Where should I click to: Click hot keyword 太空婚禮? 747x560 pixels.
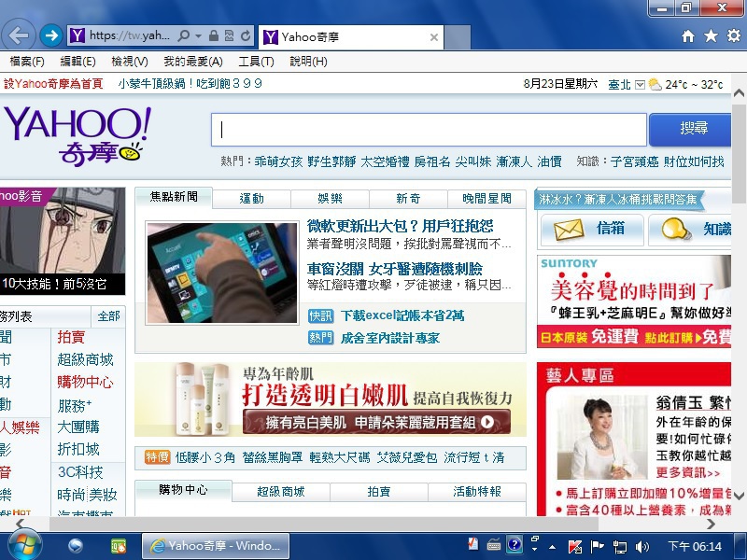(385, 161)
